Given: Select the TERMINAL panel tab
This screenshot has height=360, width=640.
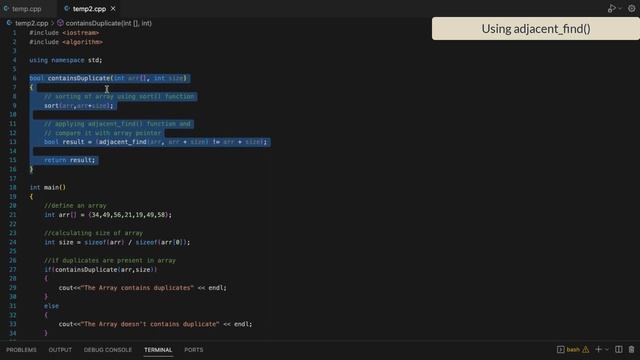Looking at the screenshot, I should (158, 350).
